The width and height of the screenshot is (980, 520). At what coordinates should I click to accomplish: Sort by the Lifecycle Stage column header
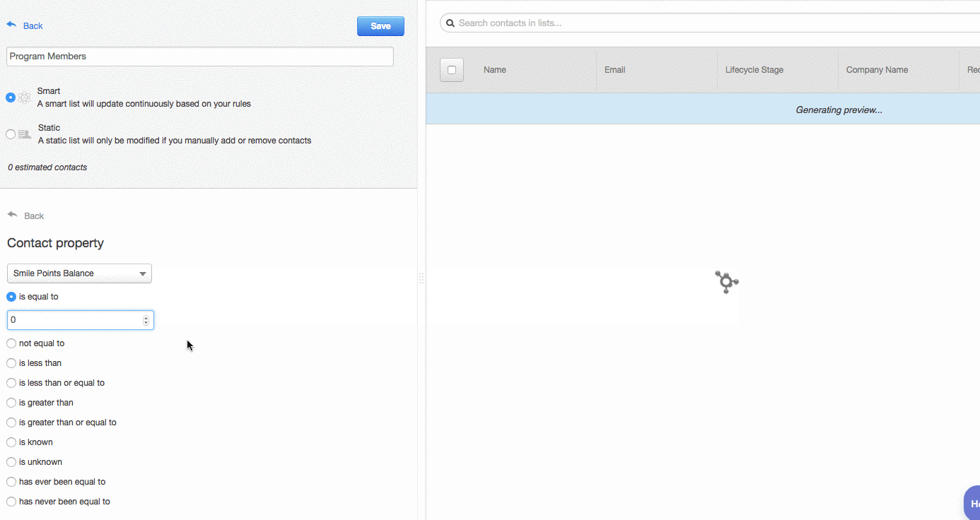(x=754, y=70)
